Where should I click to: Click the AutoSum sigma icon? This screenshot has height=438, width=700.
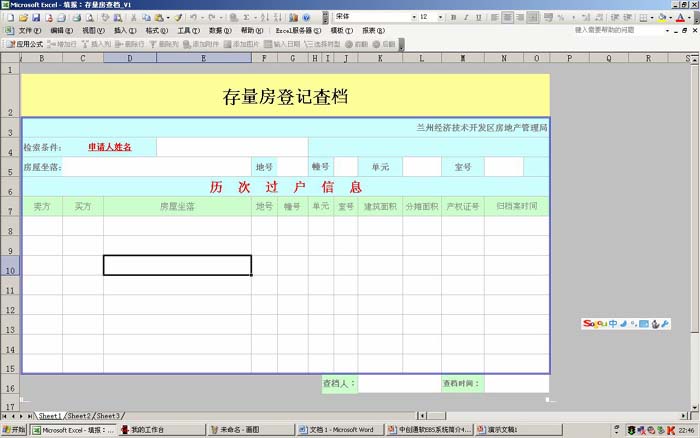(x=246, y=18)
